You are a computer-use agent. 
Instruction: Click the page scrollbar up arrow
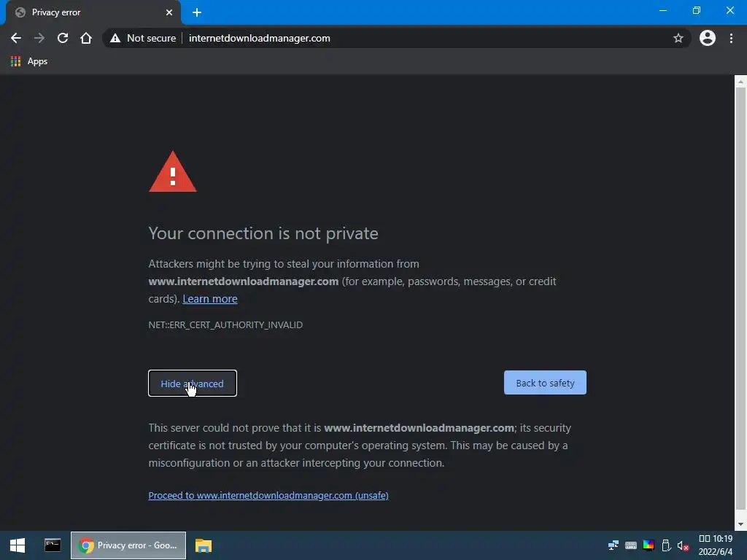coord(740,82)
